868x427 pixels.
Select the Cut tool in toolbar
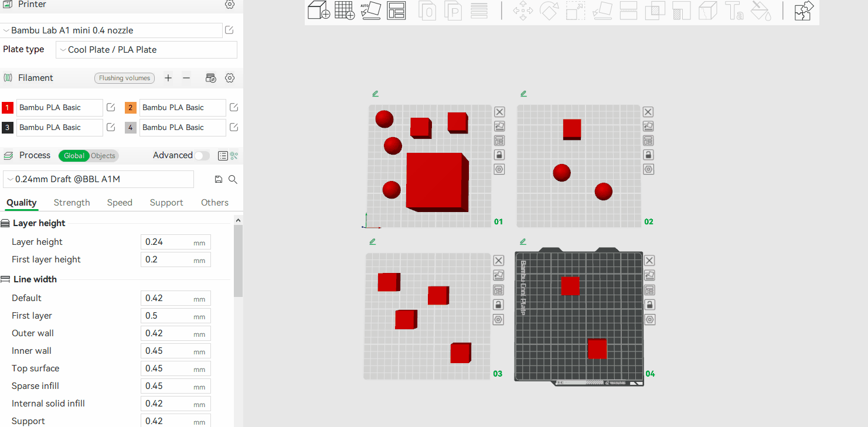click(628, 11)
